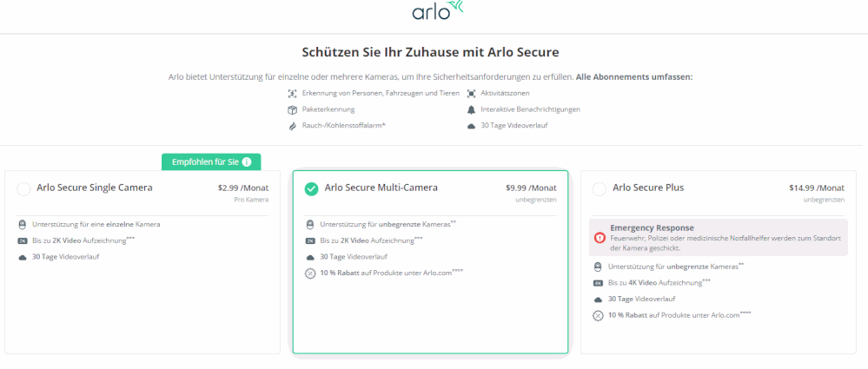Viewport: 868px width, 369px height.
Task: Click 'Unterstützung für eine einzelne Kamera' text
Action: click(96, 225)
